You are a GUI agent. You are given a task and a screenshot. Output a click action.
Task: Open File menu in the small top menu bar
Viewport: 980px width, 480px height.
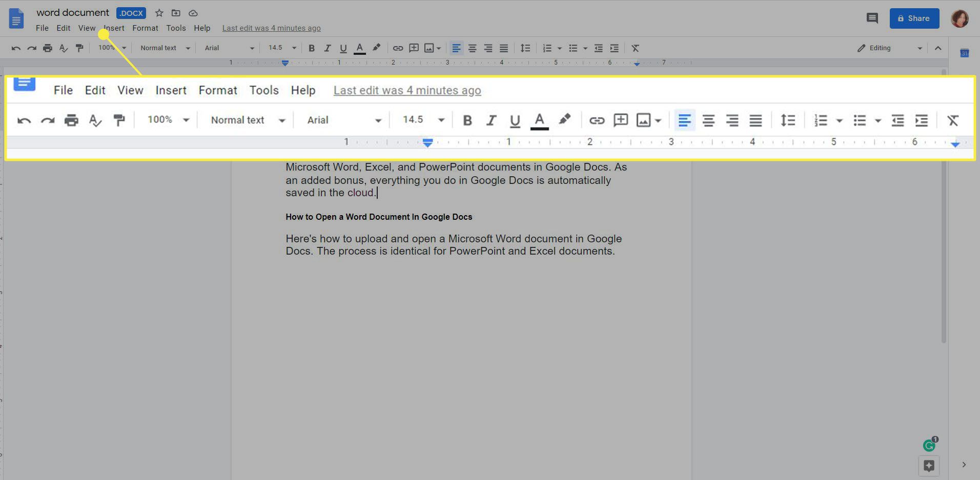(x=42, y=28)
